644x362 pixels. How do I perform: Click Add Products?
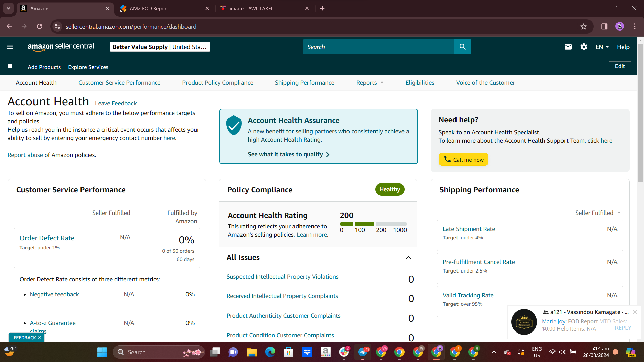tap(44, 67)
